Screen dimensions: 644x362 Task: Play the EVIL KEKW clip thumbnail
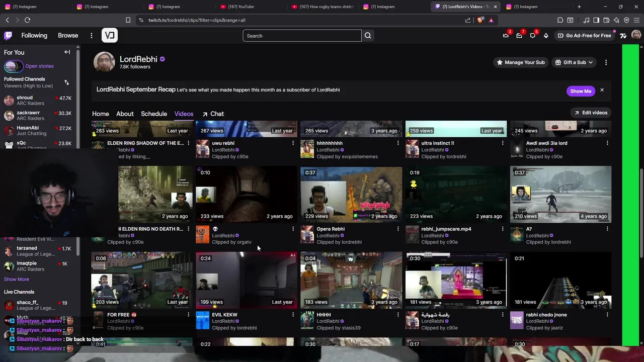tap(247, 280)
